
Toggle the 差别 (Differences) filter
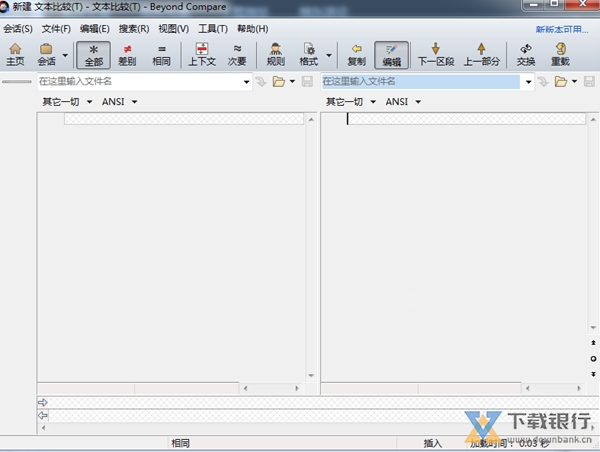coord(127,54)
